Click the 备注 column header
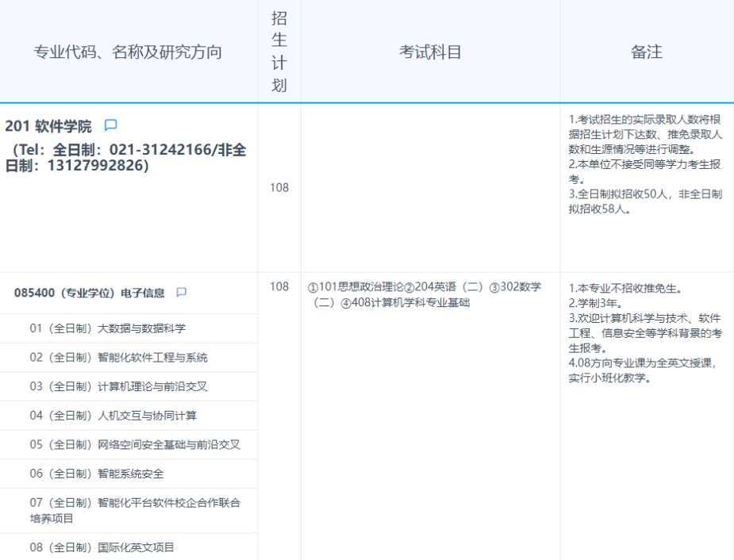Viewport: 734px width, 560px height. click(x=646, y=52)
